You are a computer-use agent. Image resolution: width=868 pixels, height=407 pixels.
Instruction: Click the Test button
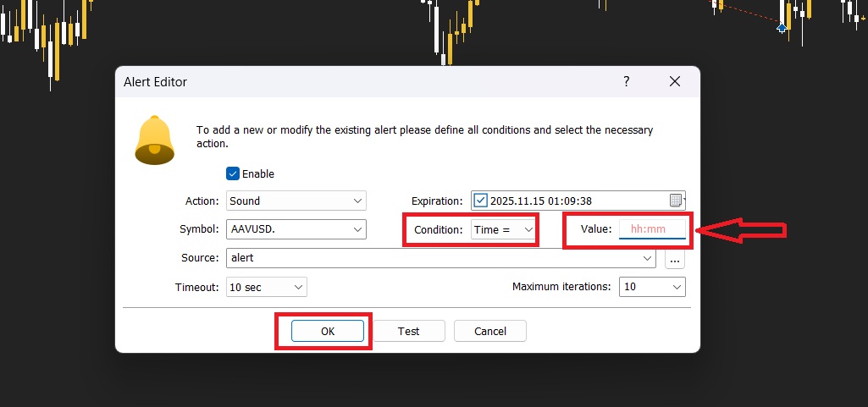click(x=409, y=331)
